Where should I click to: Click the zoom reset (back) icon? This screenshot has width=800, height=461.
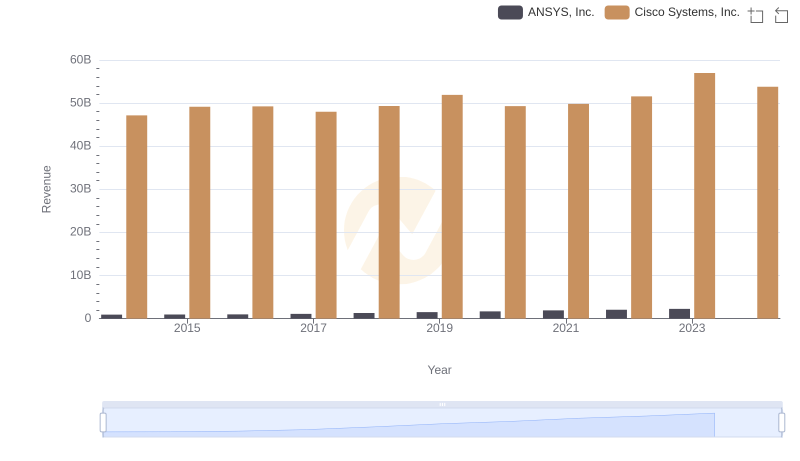click(781, 15)
